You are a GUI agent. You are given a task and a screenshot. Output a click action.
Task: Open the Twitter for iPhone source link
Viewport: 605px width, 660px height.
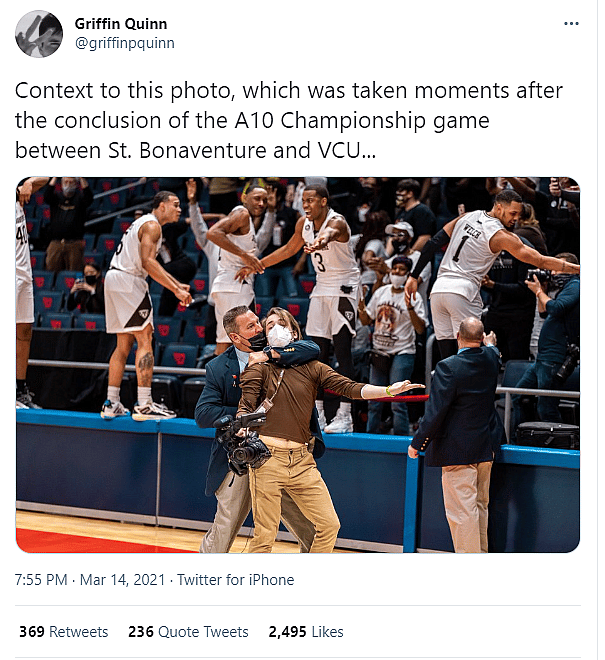coord(236,580)
